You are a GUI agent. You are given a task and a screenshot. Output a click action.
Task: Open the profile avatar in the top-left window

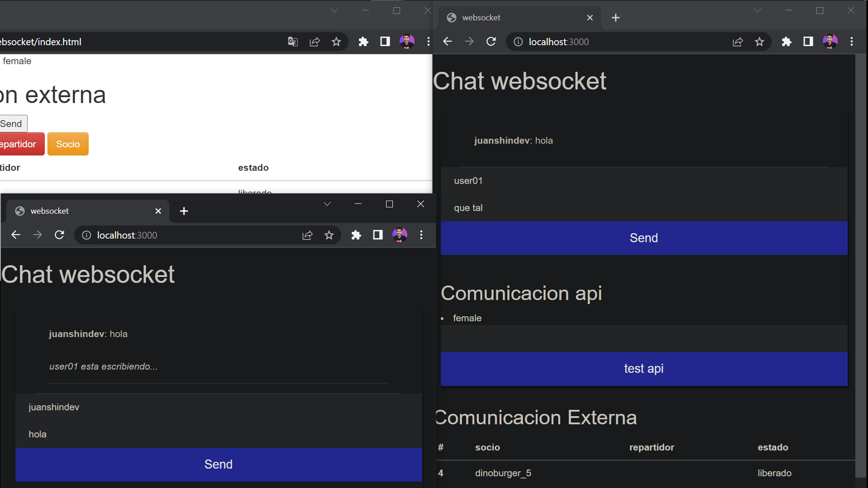point(407,42)
